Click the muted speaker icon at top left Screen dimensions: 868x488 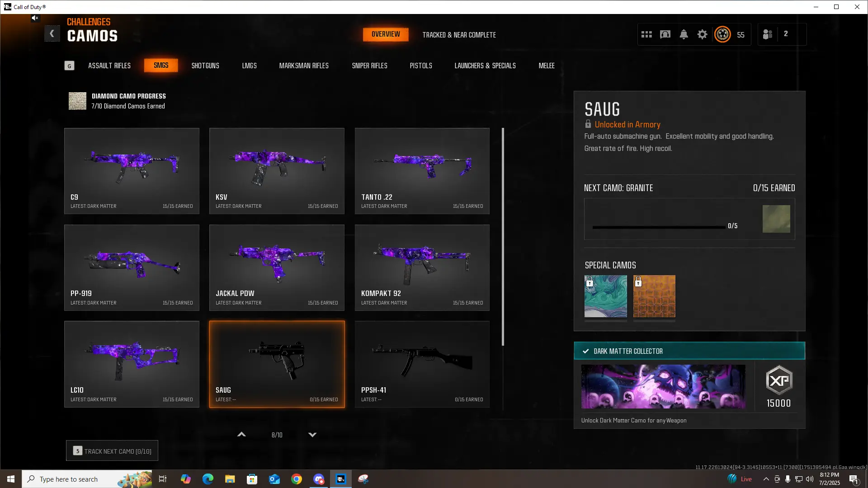tap(35, 18)
